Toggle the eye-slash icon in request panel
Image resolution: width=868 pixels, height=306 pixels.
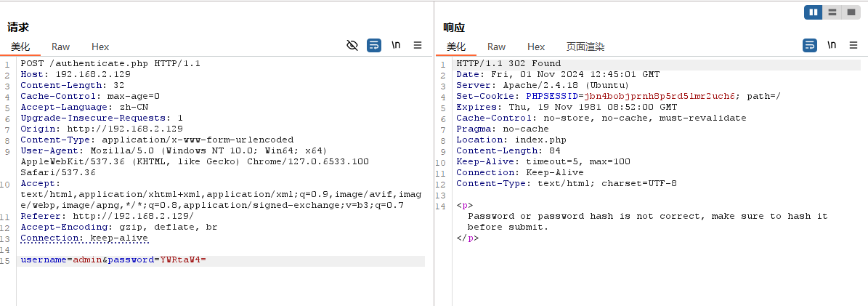click(x=352, y=45)
